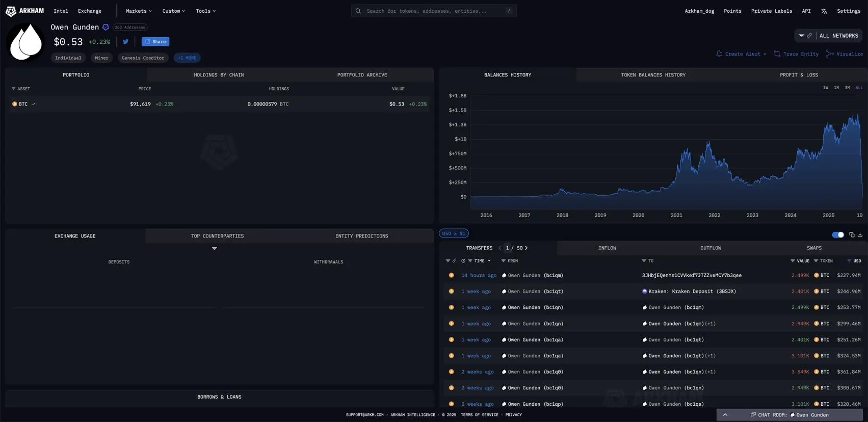Click the Visualize graph icon
Viewport: 868px width, 422px height.
(x=830, y=54)
